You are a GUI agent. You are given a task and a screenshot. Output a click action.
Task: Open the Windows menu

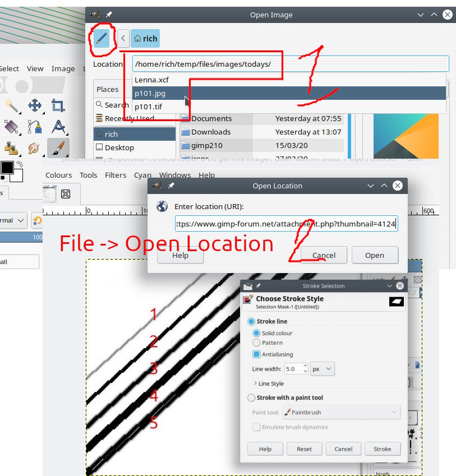click(x=175, y=175)
